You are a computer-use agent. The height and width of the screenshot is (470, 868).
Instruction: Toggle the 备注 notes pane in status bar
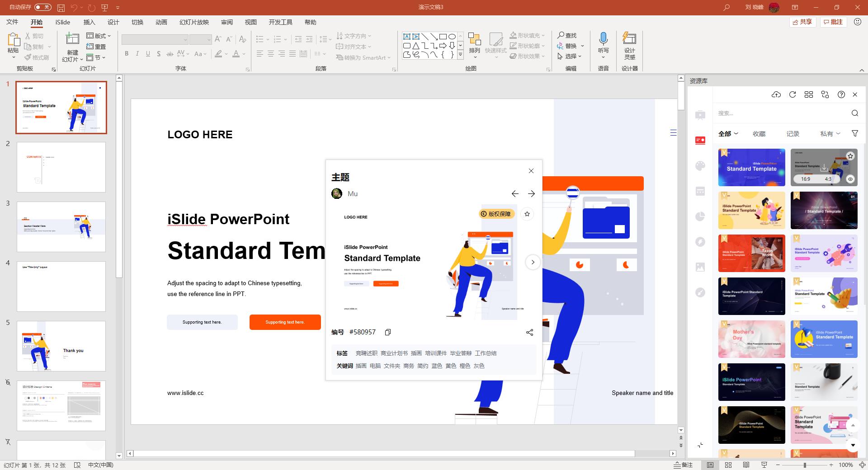[x=683, y=465]
